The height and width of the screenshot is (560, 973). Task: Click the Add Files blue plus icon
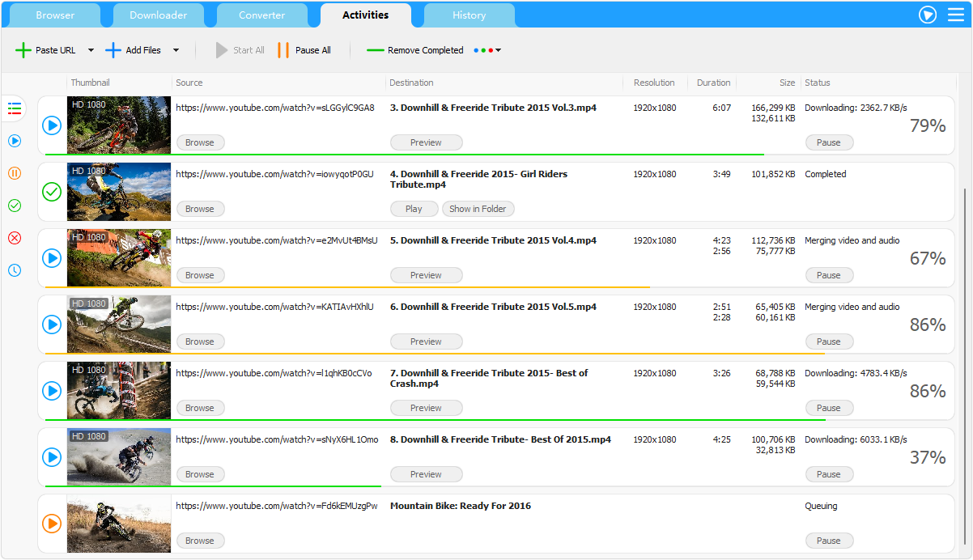pyautogui.click(x=113, y=50)
